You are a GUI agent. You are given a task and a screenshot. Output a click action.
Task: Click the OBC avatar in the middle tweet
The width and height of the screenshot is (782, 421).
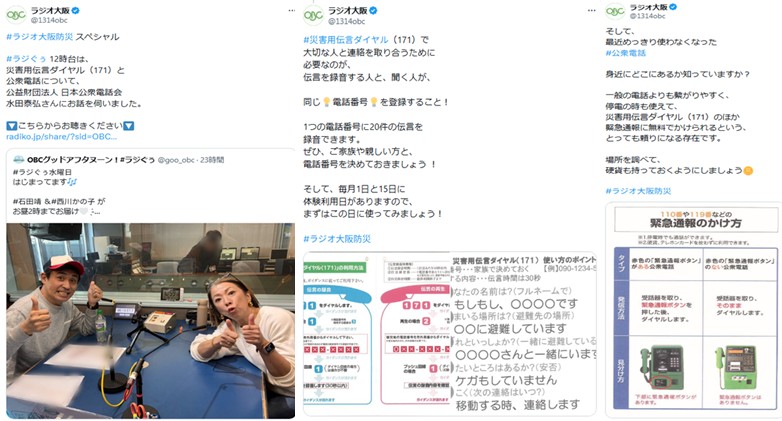pos(313,16)
